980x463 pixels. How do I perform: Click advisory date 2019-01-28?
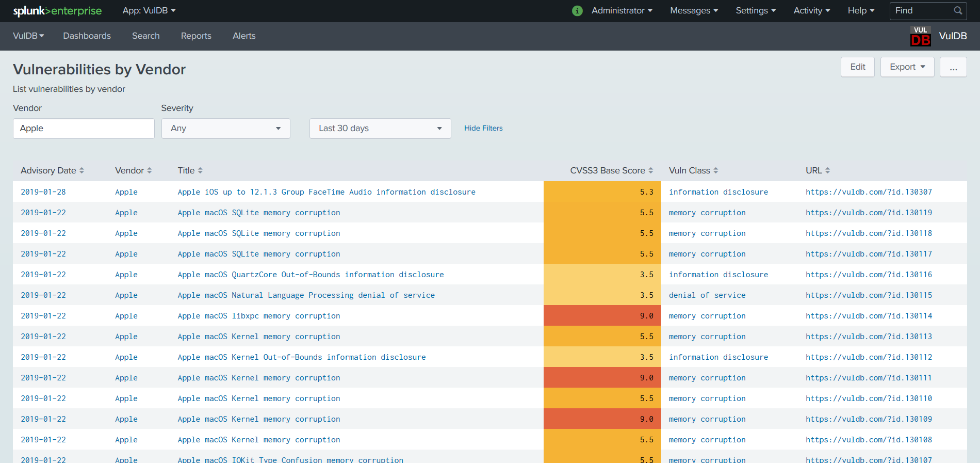(x=43, y=192)
